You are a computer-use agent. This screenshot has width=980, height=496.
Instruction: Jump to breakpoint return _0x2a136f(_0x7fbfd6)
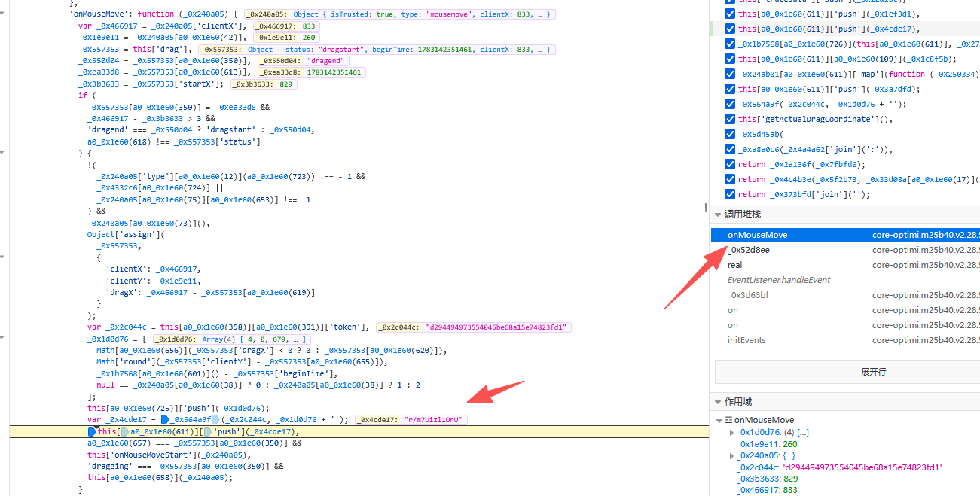tap(801, 164)
